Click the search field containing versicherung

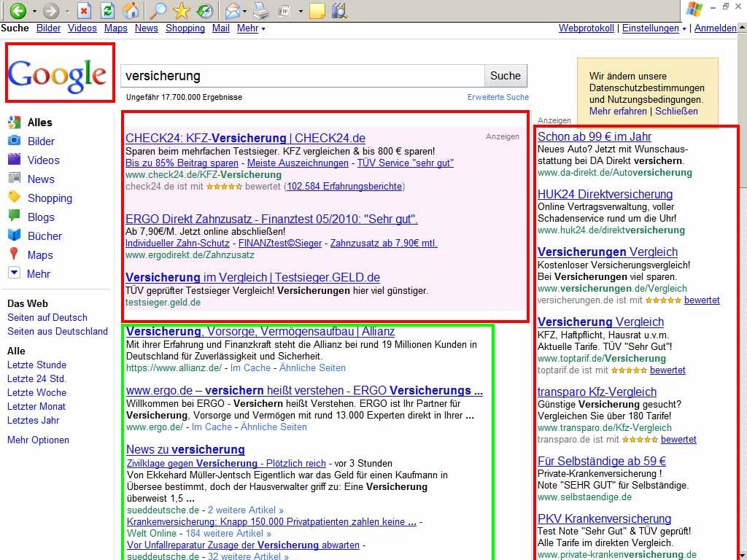[x=302, y=76]
